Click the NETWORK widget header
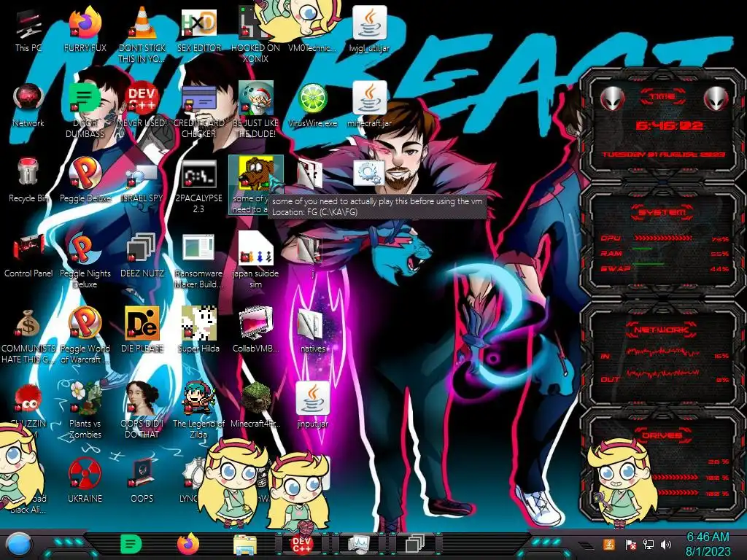The image size is (747, 560). pyautogui.click(x=662, y=329)
